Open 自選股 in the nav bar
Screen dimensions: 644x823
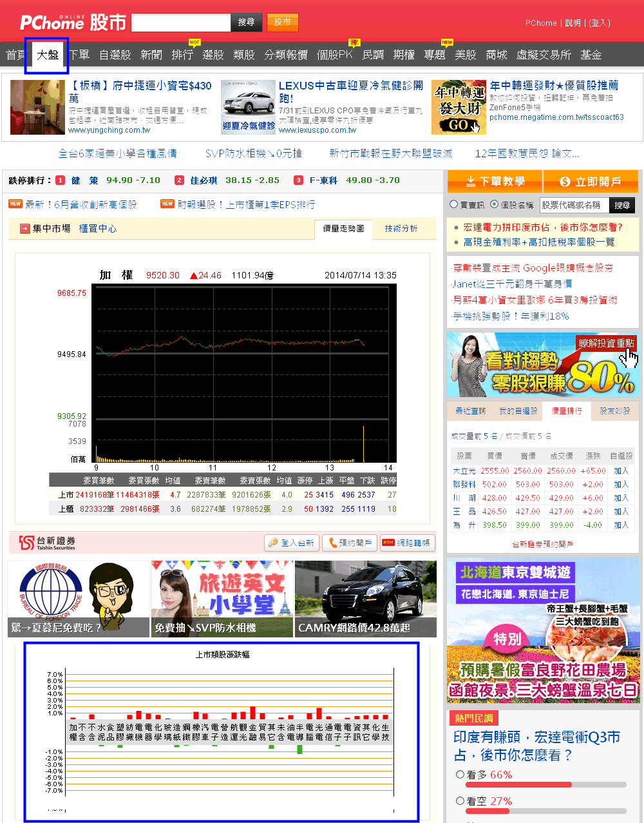(x=115, y=55)
